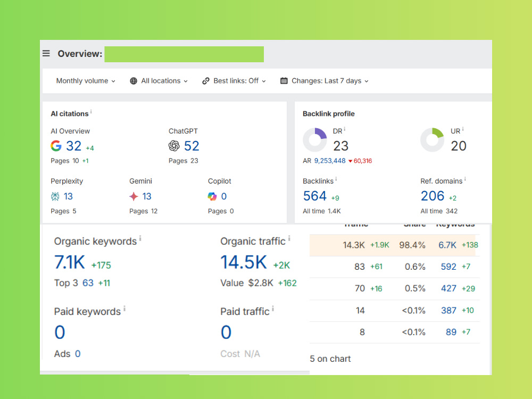
Task: Click the Cost N/A text
Action: pyautogui.click(x=240, y=354)
